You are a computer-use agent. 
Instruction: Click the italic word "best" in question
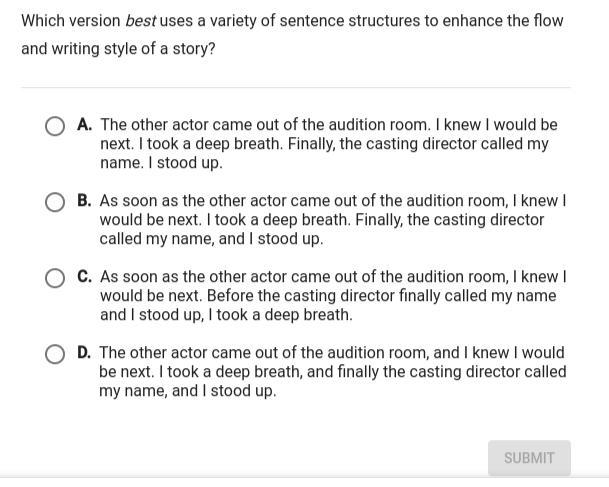pos(141,21)
